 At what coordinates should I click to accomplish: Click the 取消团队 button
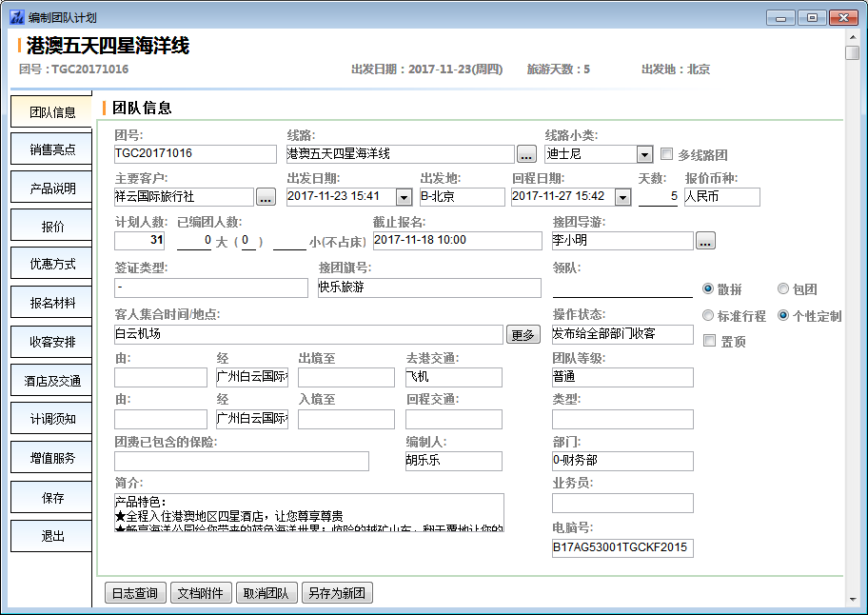pos(266,593)
